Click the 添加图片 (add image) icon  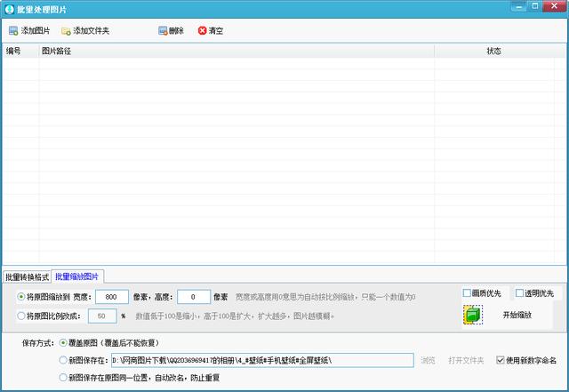point(13,31)
